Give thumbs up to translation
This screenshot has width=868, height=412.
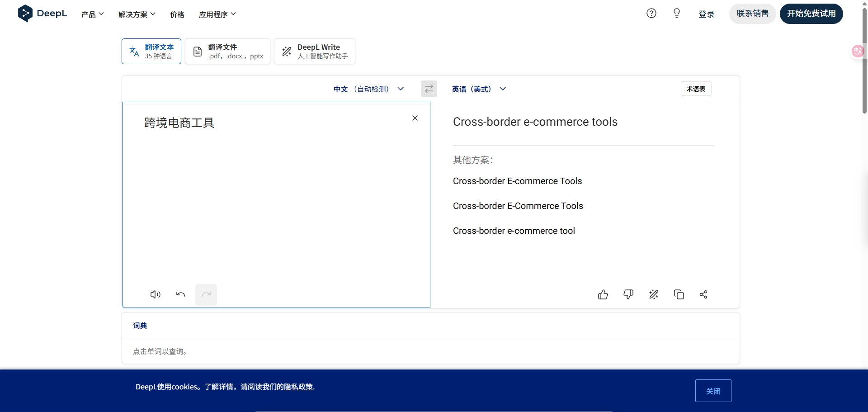point(603,294)
